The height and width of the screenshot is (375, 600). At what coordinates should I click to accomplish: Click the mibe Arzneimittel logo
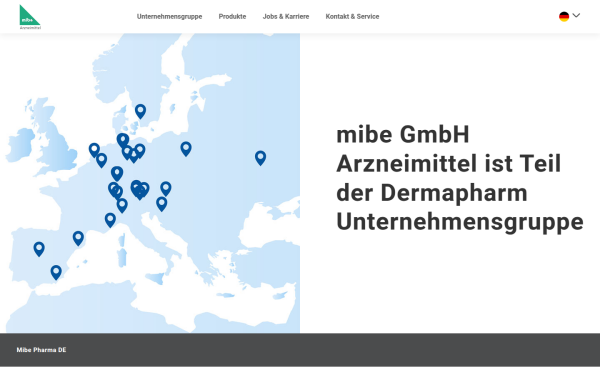click(x=30, y=17)
